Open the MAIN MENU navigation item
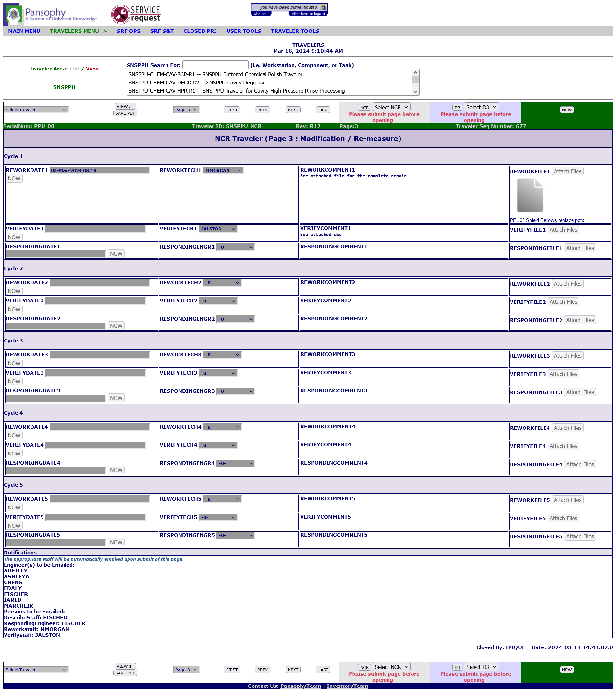Viewport: 616px width, 692px height. point(24,31)
